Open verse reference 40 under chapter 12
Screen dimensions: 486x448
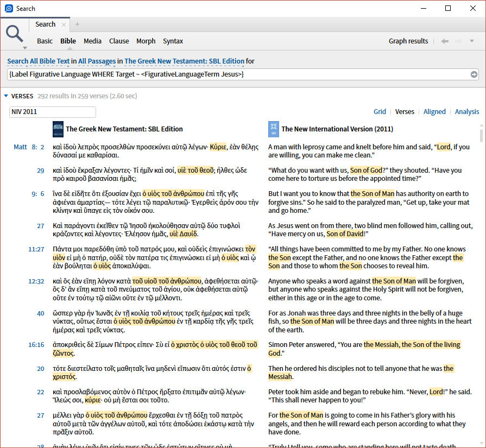pyautogui.click(x=41, y=313)
